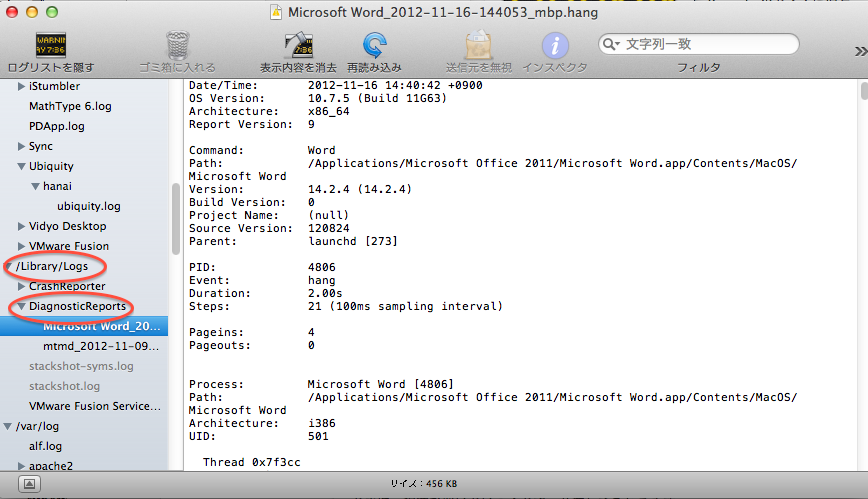Click the 文字列一致 filter search field
Image resolution: width=868 pixels, height=499 pixels.
[699, 44]
